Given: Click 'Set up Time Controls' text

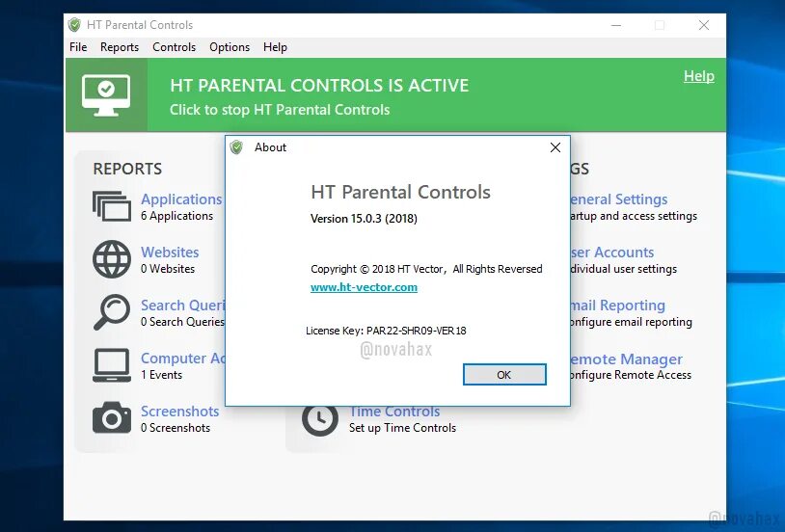Looking at the screenshot, I should click(402, 428).
